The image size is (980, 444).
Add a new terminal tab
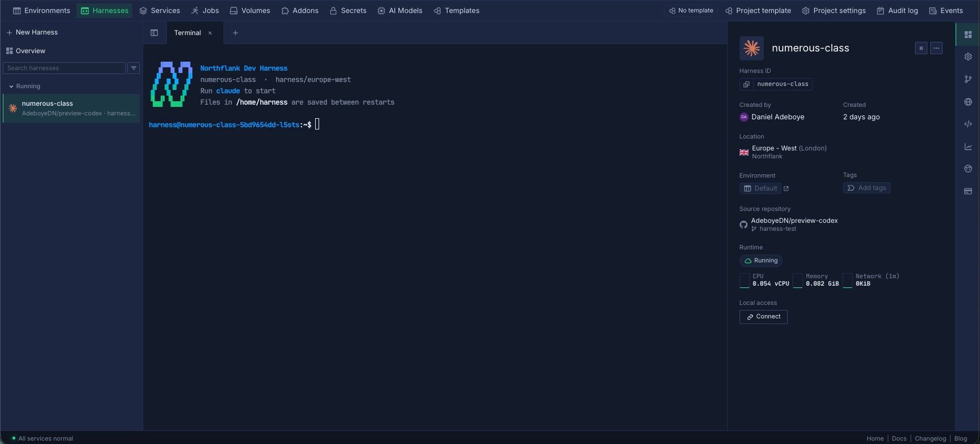pos(235,33)
